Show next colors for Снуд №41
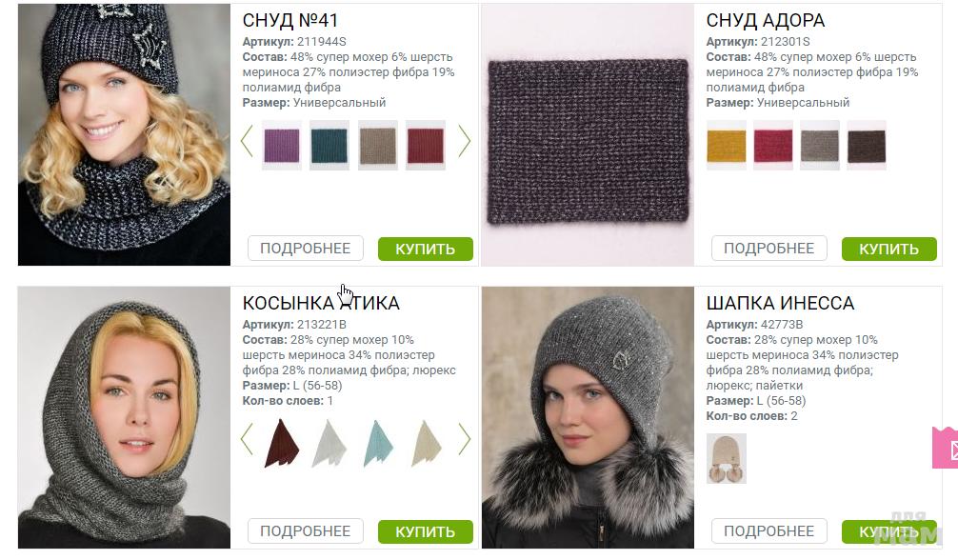This screenshot has width=958, height=560. coord(465,142)
